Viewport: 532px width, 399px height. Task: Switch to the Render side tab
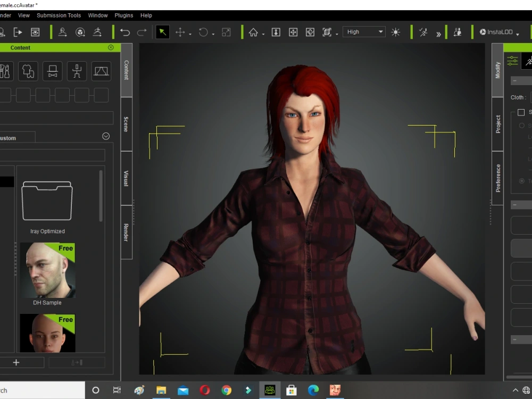(x=126, y=232)
